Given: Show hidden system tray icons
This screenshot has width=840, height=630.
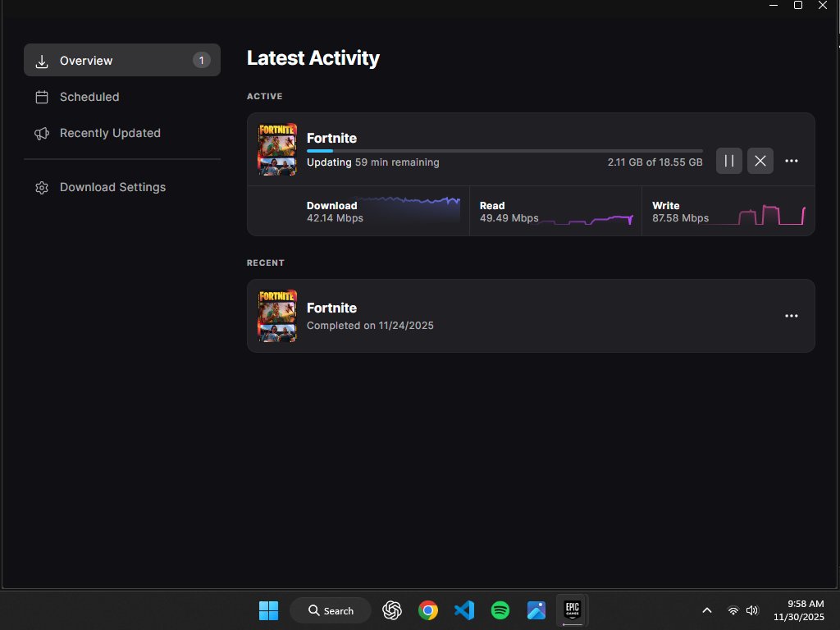Looking at the screenshot, I should (706, 610).
